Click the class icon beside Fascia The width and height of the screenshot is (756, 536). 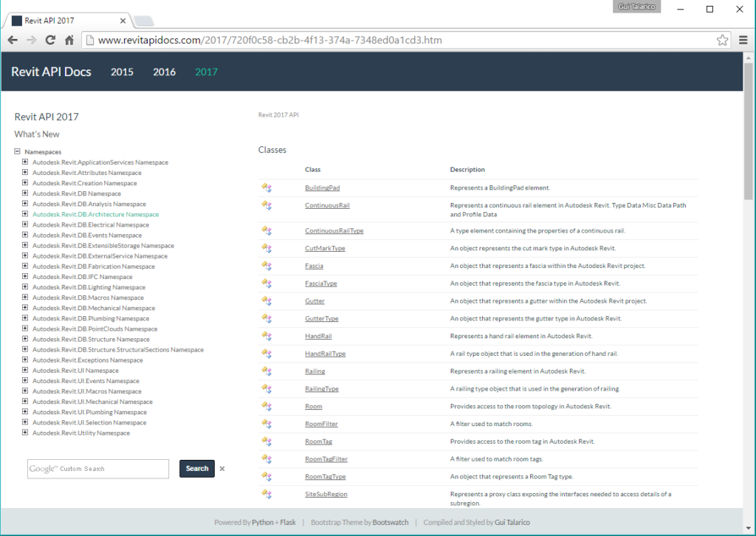point(267,266)
